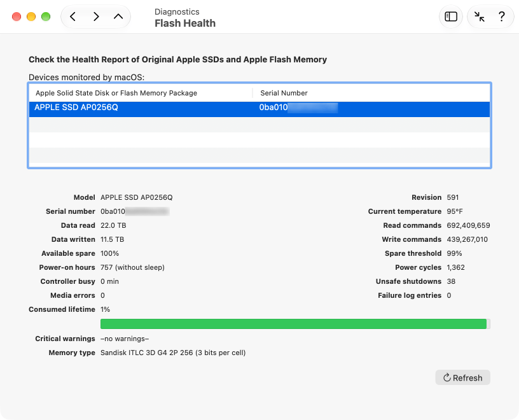Open help with the question mark
The width and height of the screenshot is (519, 420).
(x=502, y=17)
